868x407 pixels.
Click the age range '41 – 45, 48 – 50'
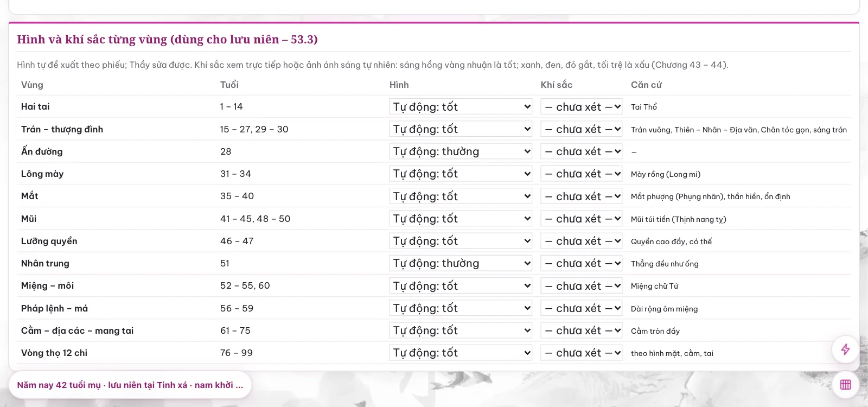tap(256, 219)
